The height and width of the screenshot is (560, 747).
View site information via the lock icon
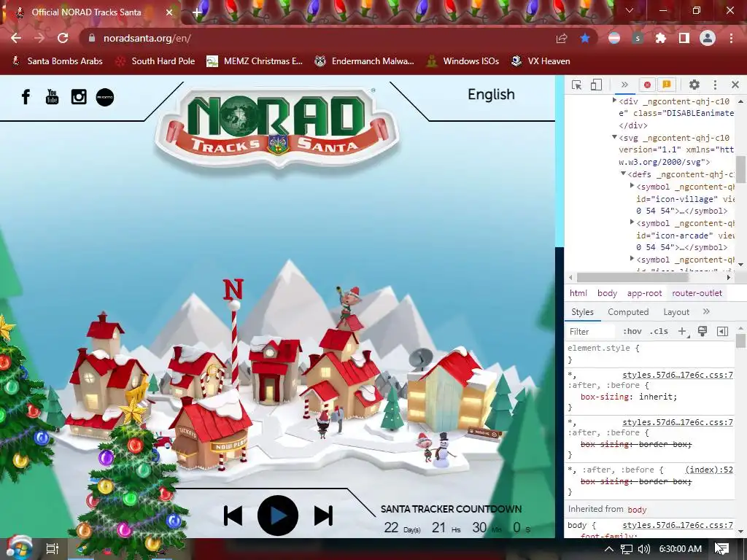tap(92, 38)
